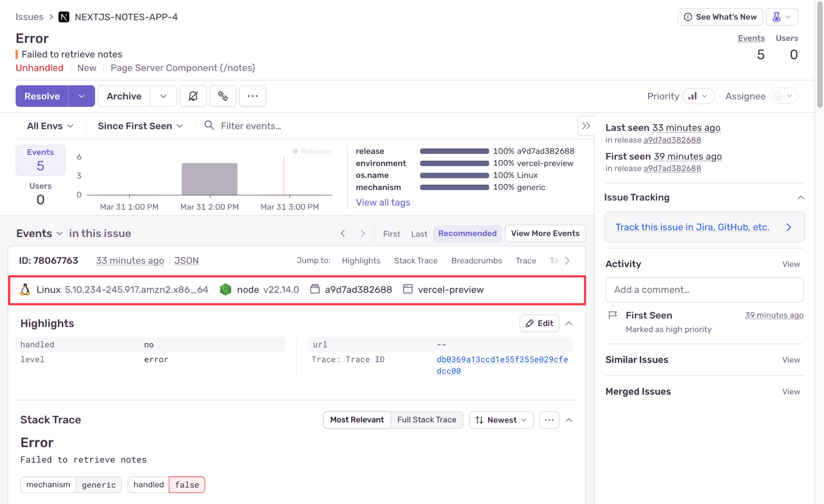Open the All Envs dropdown
This screenshot has height=504, width=824.
(50, 126)
